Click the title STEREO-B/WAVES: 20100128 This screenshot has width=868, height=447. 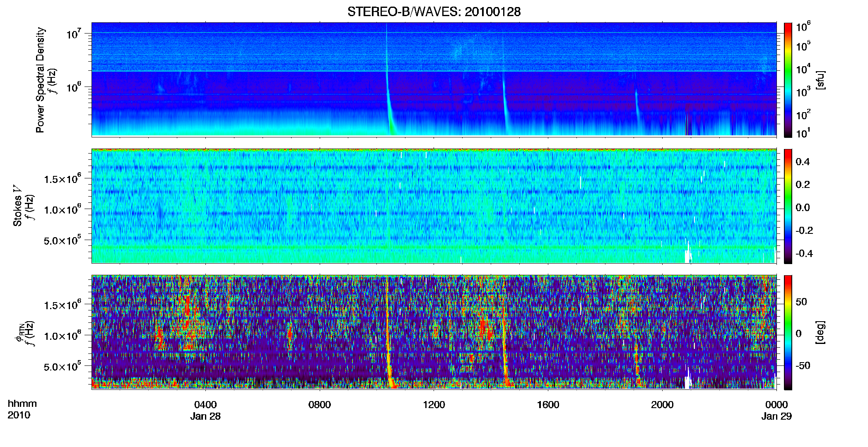tap(434, 12)
